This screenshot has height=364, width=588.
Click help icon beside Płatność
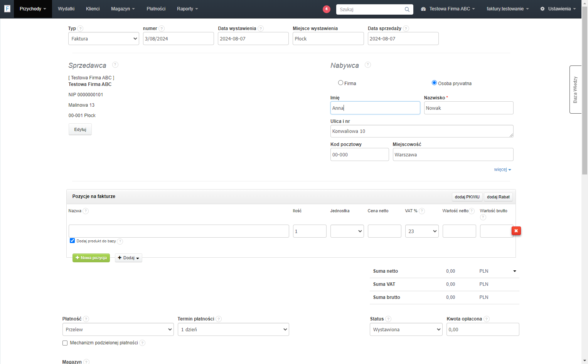86,319
